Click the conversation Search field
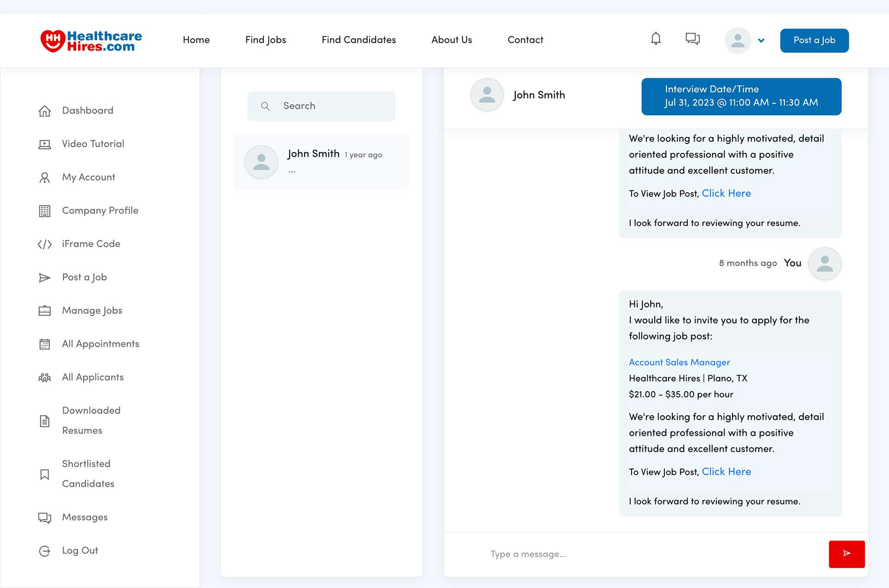The width and height of the screenshot is (889, 588). pyautogui.click(x=321, y=106)
